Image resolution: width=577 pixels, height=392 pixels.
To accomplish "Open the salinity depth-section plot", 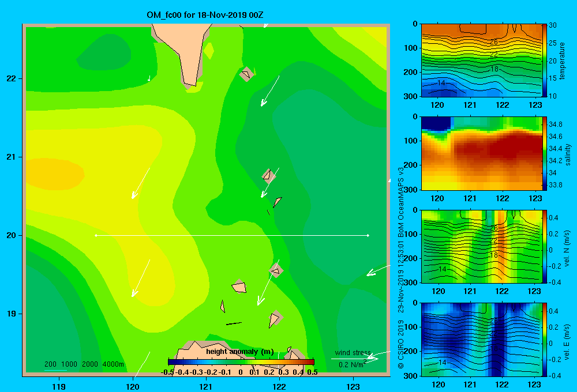I will pyautogui.click(x=481, y=153).
